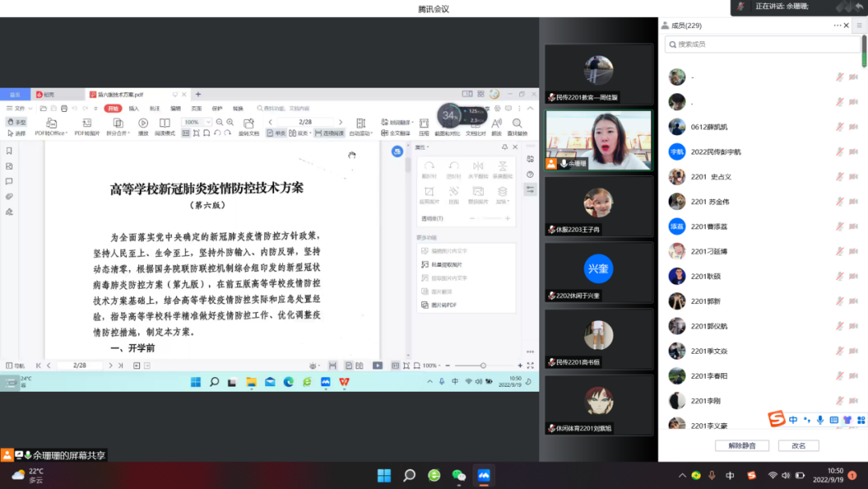
Task: Click the members list vertical scrollbar
Action: (864, 51)
